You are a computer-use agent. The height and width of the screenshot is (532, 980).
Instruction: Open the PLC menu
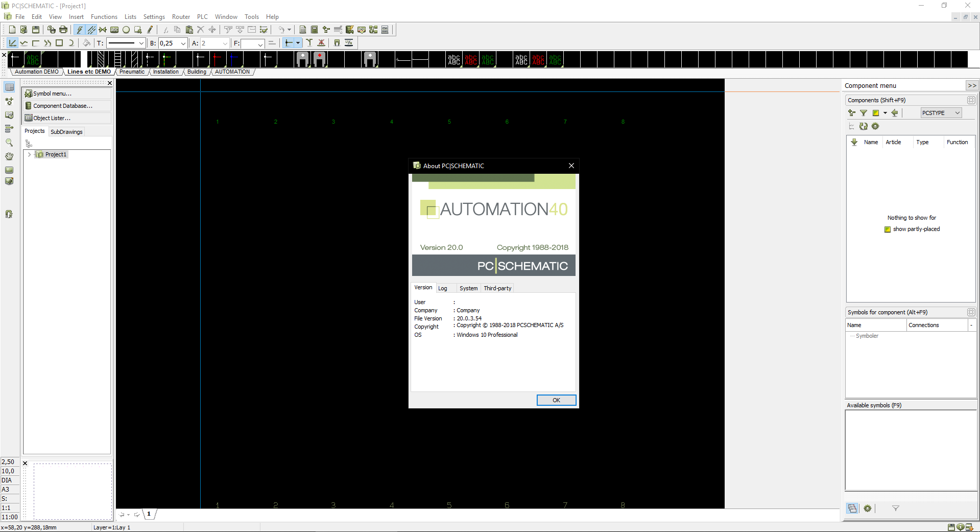[x=202, y=17]
